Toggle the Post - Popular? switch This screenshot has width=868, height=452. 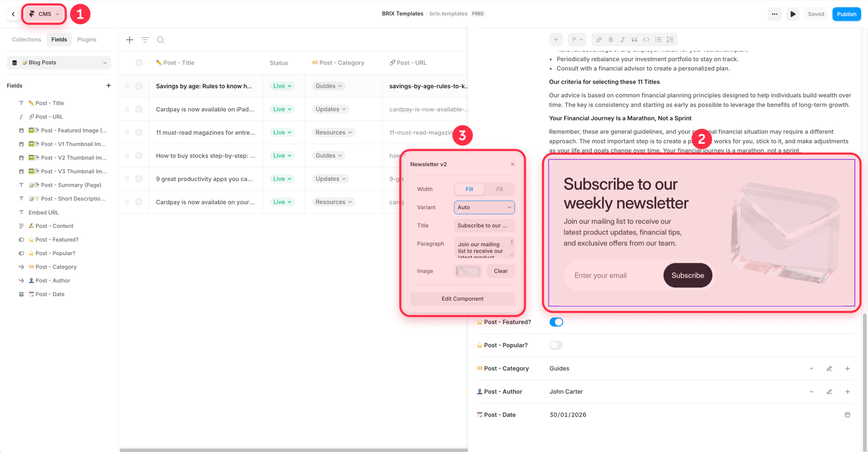(x=556, y=345)
